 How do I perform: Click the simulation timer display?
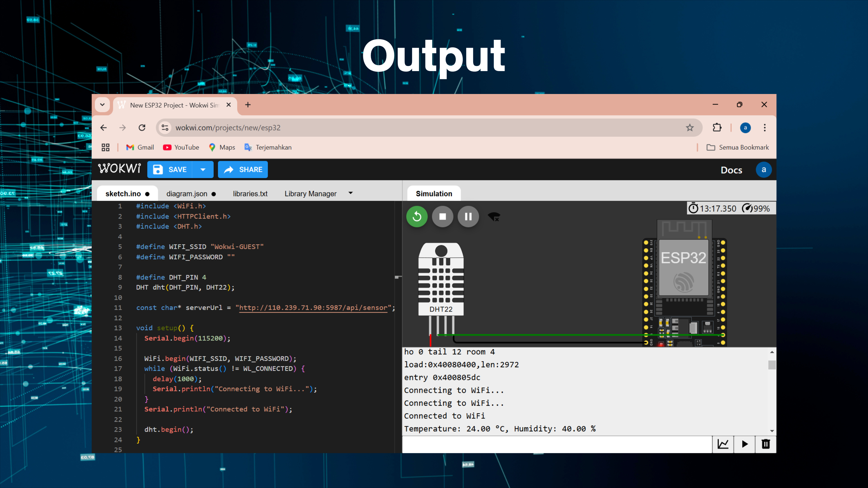712,208
